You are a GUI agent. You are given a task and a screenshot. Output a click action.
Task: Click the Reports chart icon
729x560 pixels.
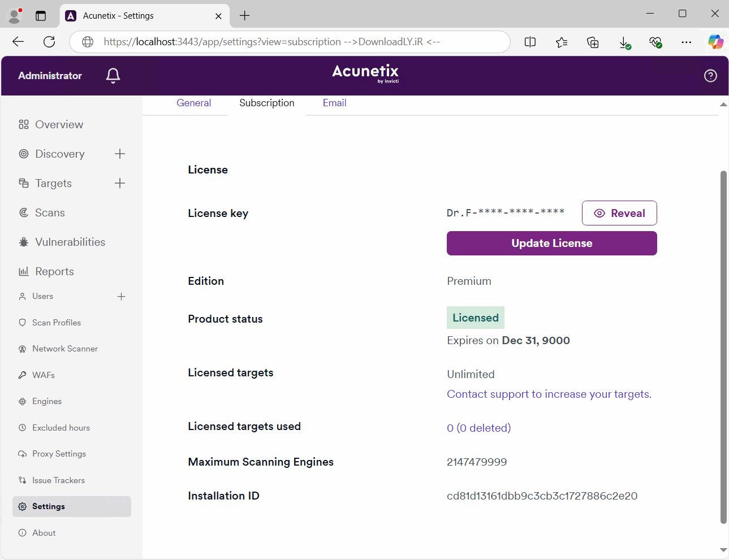point(24,271)
